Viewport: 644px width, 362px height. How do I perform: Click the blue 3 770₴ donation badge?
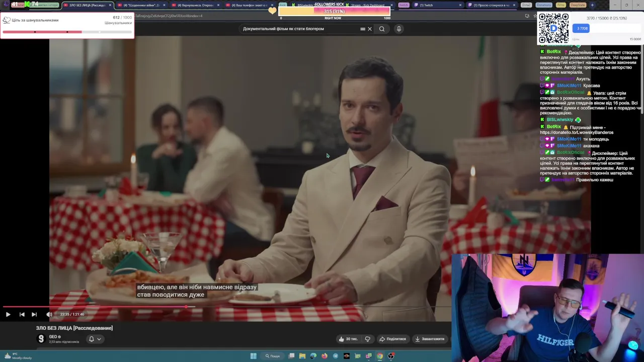click(581, 28)
